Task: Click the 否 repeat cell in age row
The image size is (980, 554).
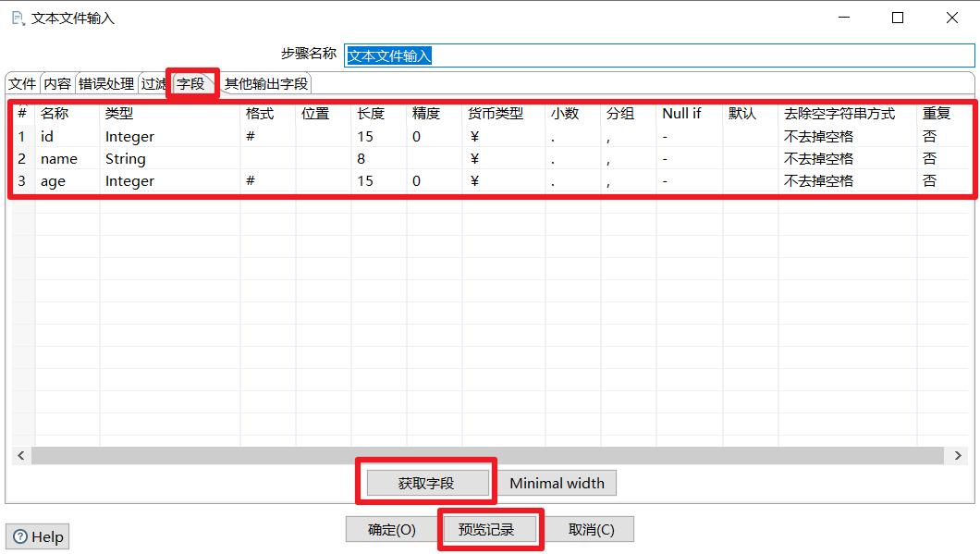Action: click(x=943, y=180)
